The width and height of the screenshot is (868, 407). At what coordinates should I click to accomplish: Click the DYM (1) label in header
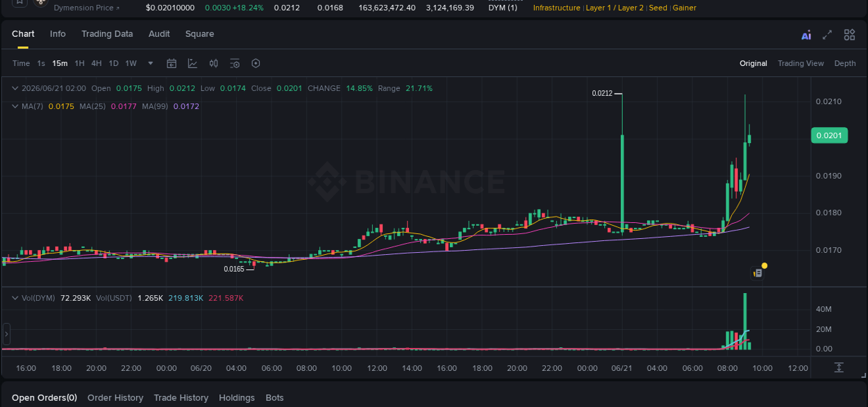(x=503, y=8)
